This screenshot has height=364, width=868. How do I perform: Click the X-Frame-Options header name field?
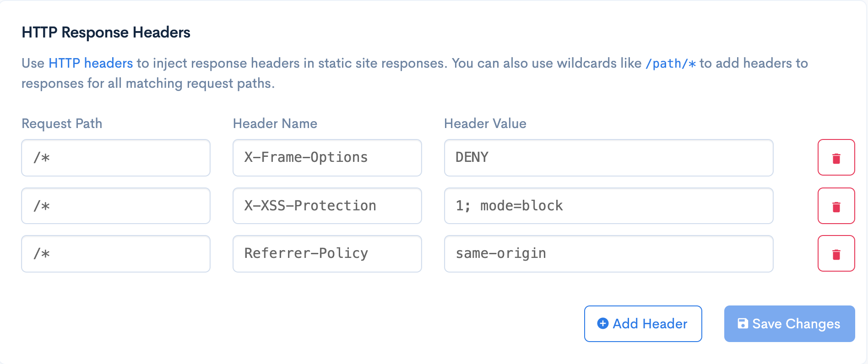(x=327, y=157)
